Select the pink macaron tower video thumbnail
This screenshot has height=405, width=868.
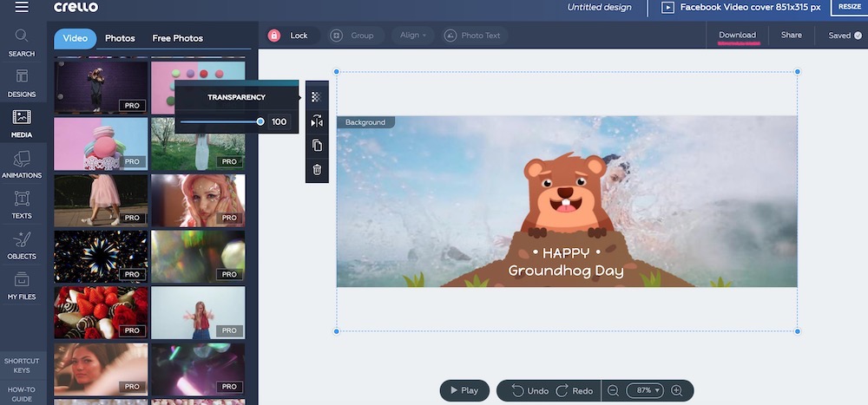click(x=101, y=144)
